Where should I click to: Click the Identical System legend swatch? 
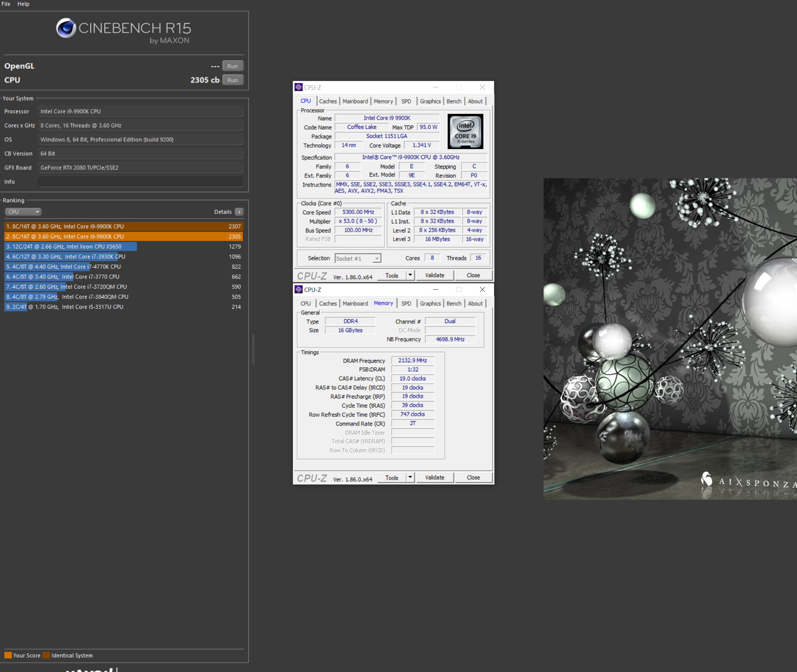pos(47,655)
